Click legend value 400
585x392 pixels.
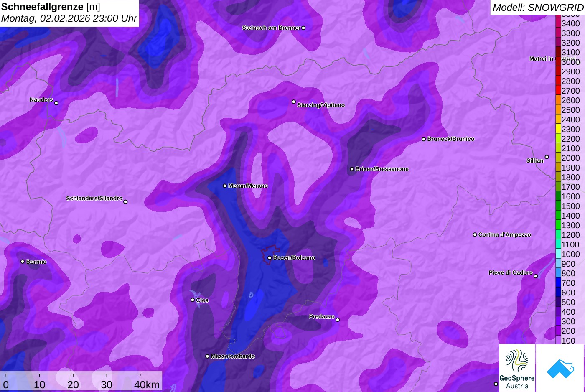tap(568, 312)
